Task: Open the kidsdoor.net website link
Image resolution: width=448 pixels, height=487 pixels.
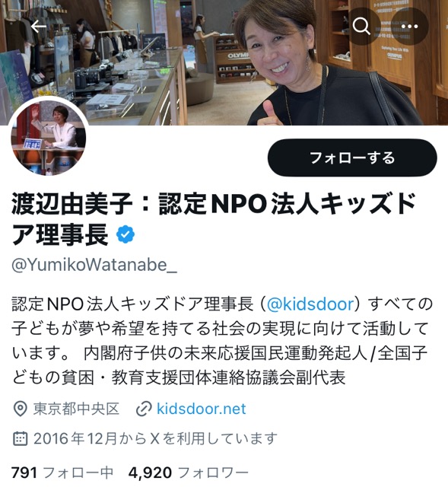Action: pos(201,409)
